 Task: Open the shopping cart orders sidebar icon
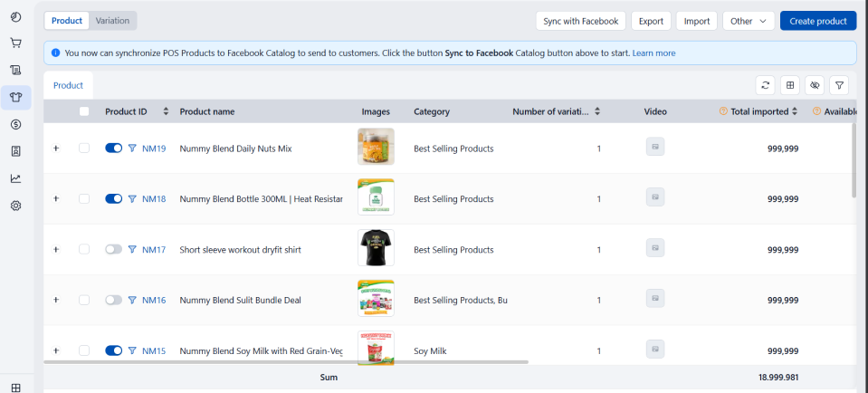pyautogui.click(x=15, y=43)
